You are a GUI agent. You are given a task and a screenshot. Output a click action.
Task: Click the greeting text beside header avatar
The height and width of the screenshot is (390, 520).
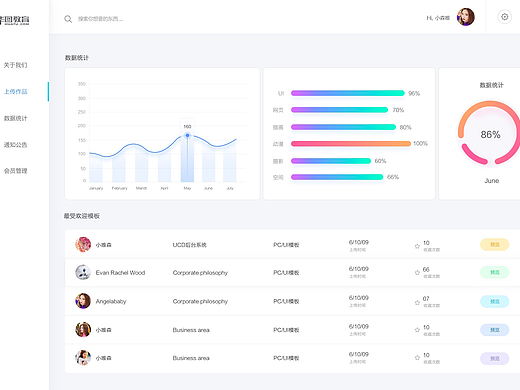click(x=438, y=18)
